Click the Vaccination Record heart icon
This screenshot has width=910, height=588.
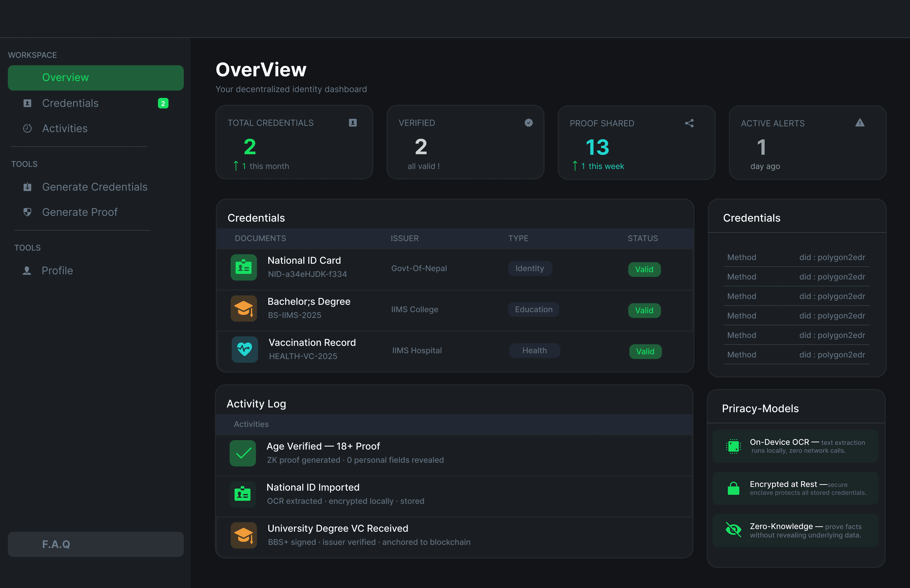pos(245,349)
